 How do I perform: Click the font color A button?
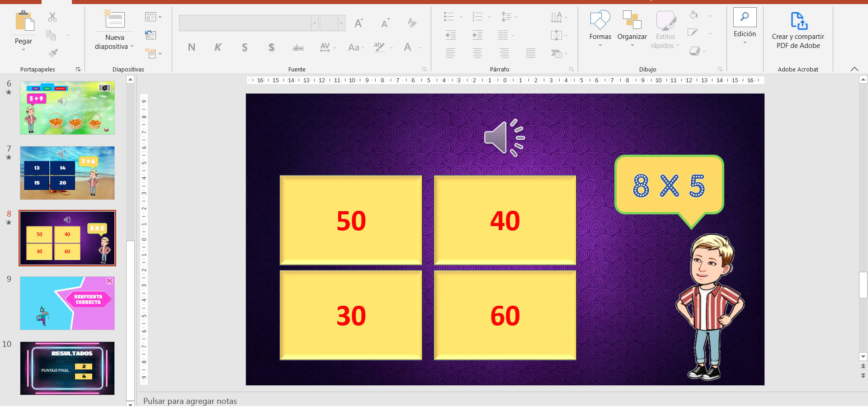[x=408, y=47]
